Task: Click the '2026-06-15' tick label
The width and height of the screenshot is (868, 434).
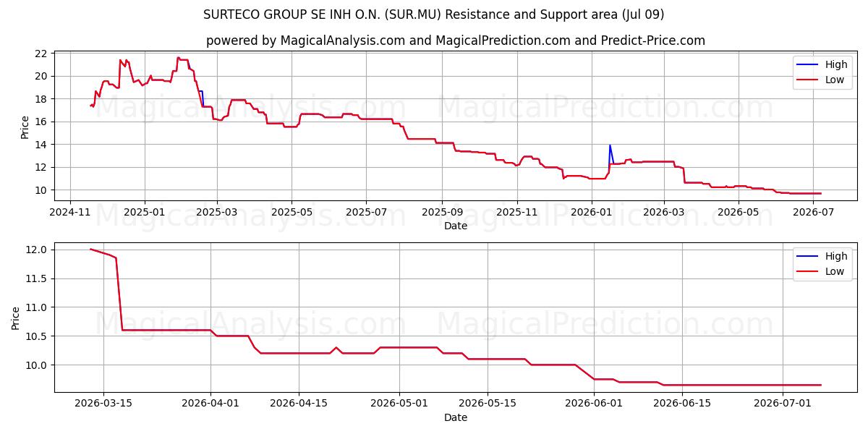Action: (682, 404)
